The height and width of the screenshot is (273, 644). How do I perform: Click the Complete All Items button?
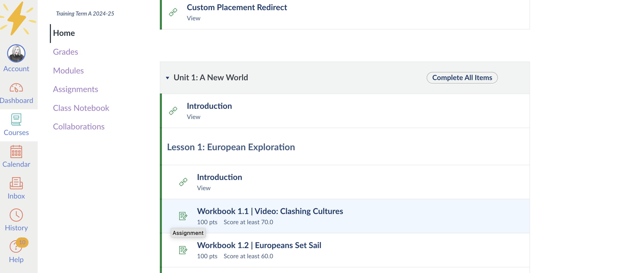click(462, 78)
